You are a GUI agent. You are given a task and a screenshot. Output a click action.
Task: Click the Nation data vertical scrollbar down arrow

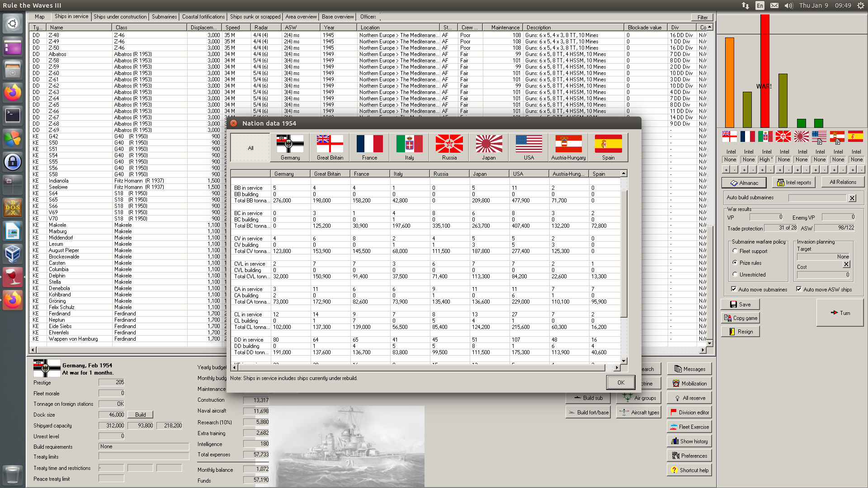click(624, 361)
